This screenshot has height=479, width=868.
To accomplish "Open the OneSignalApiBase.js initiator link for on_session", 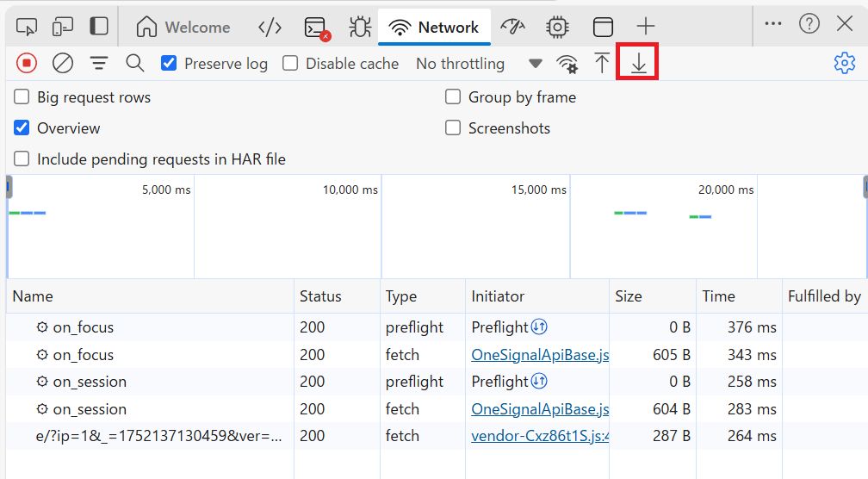I will coord(540,409).
